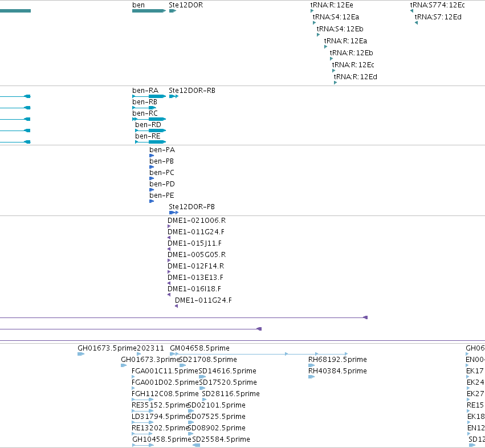Click the DME1-016I18.F label
Viewport: 485px width, 448px height.
(x=194, y=289)
